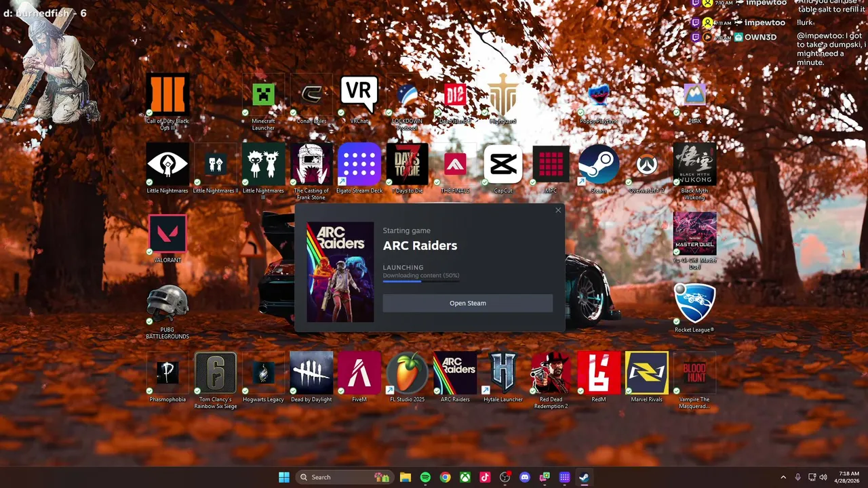Open File Explorer from taskbar
Screen dimensions: 868x488
[x=406, y=477]
